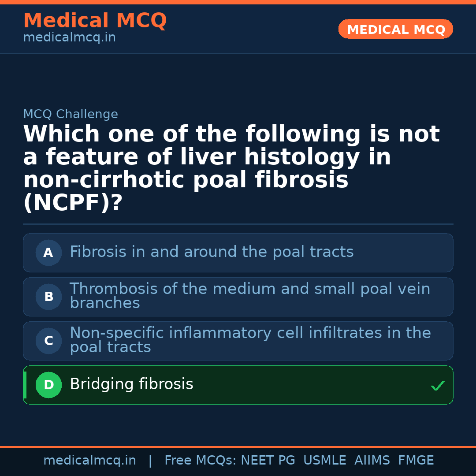
Task: Choose 'Fibrosis in and around the poal tracts'
Action: point(212,252)
